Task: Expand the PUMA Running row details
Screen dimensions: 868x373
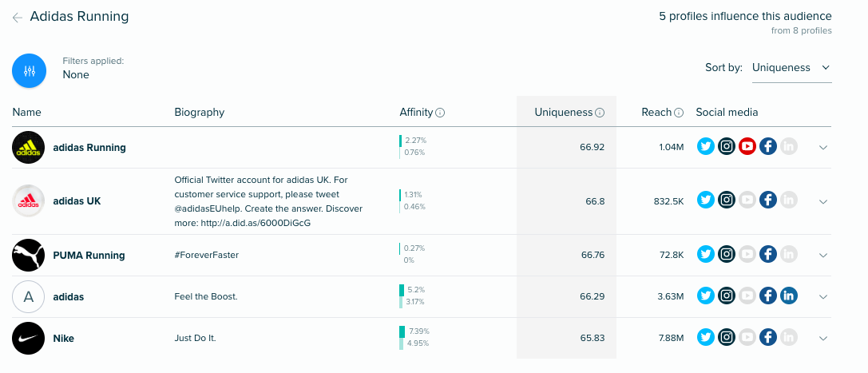Action: click(823, 255)
